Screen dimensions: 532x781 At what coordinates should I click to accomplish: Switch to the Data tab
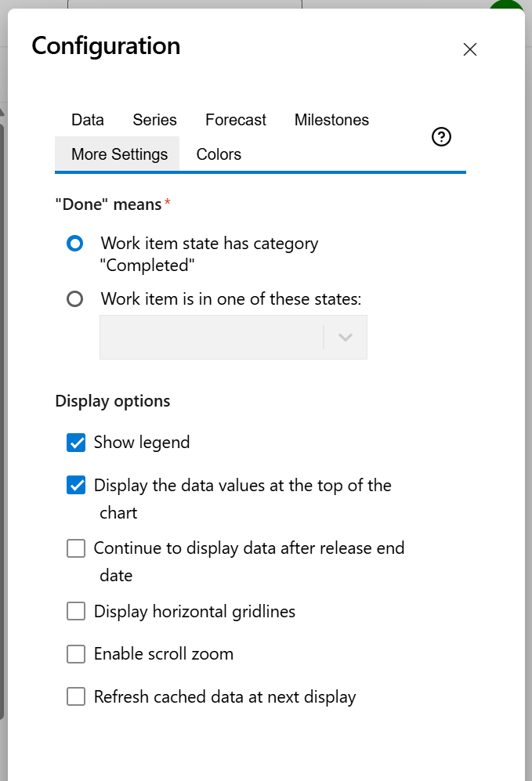tap(87, 120)
